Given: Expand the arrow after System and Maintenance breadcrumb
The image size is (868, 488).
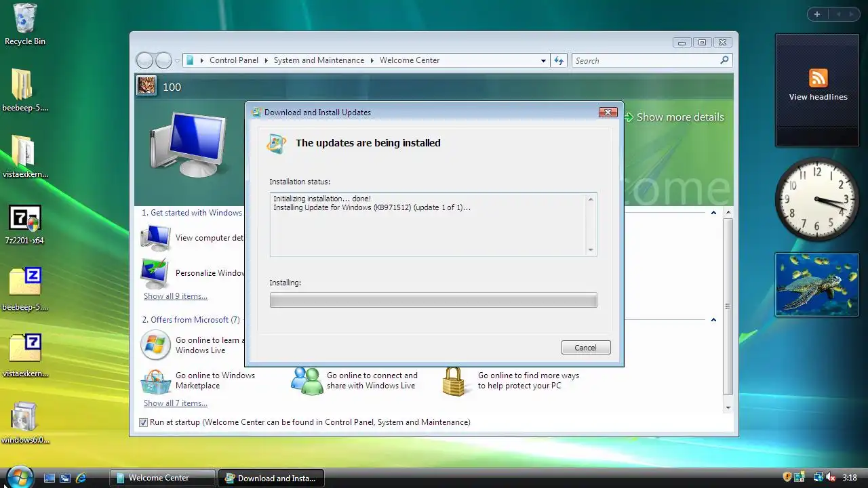Looking at the screenshot, I should pyautogui.click(x=372, y=60).
